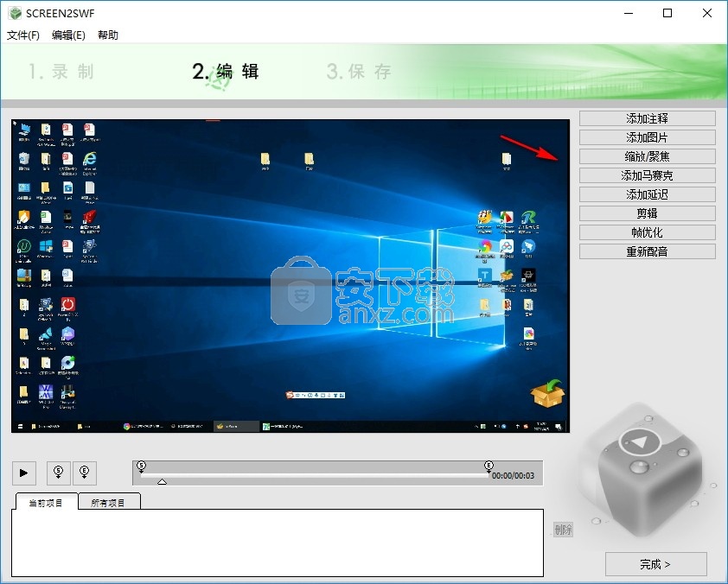
Task: Maximize the SCREEN2SWF window
Action: click(667, 14)
